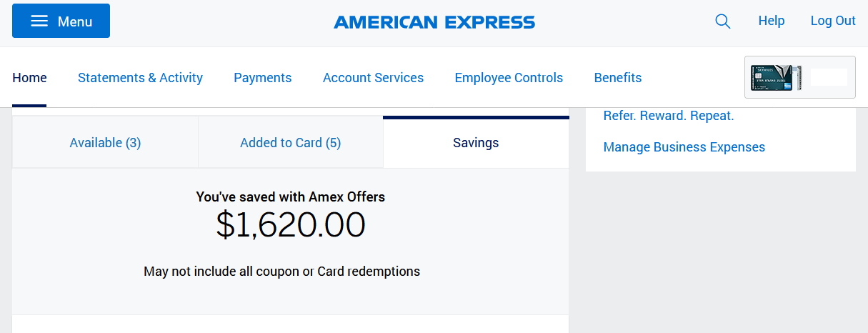868x333 pixels.
Task: Open the Payments section
Action: click(x=262, y=78)
